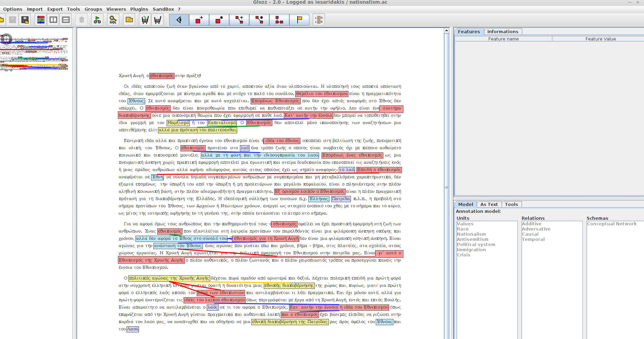The width and height of the screenshot is (644, 339).
Task: Select the schema creation tool
Action: tap(279, 20)
